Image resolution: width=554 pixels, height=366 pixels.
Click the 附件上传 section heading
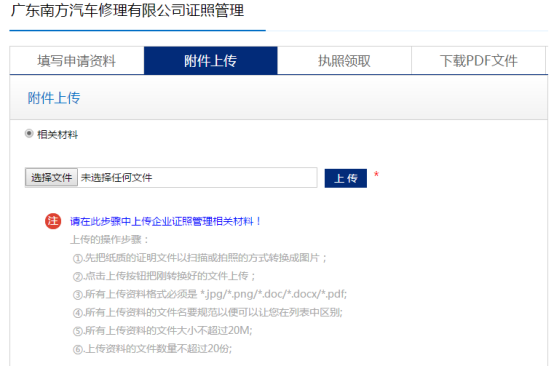point(54,98)
